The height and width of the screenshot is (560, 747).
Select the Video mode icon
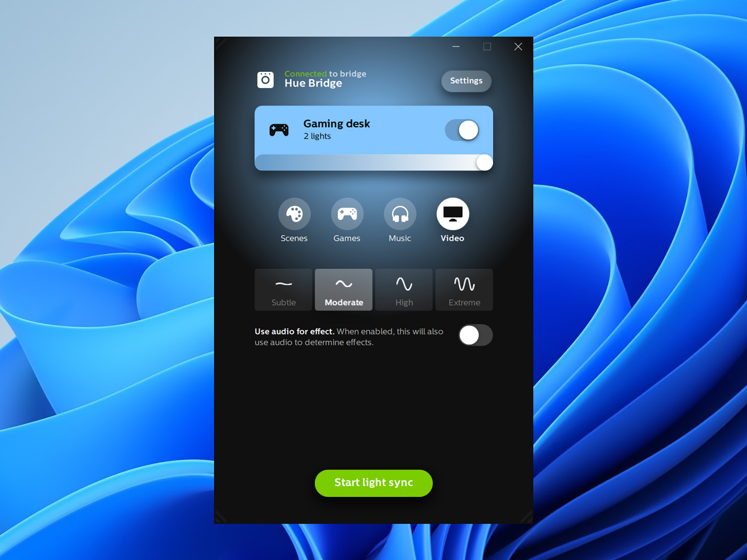coord(452,221)
